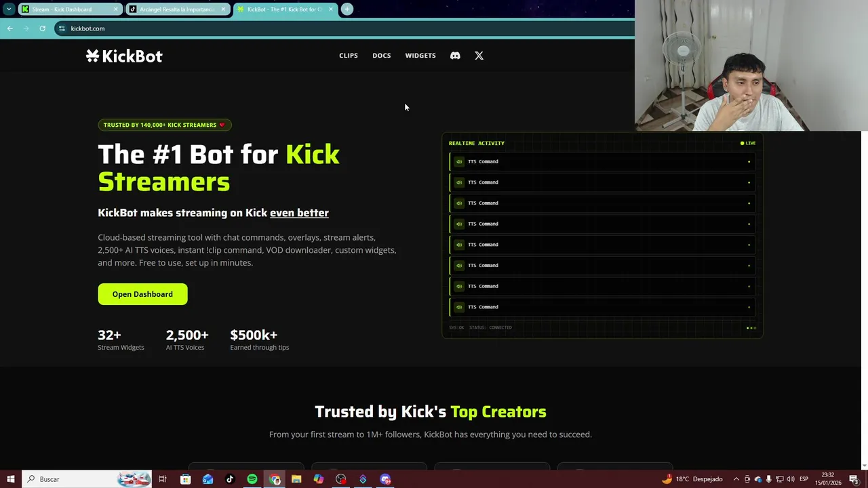Click the volume speaker icon in system tray
Screen dimensions: 868x488
[x=790, y=479]
